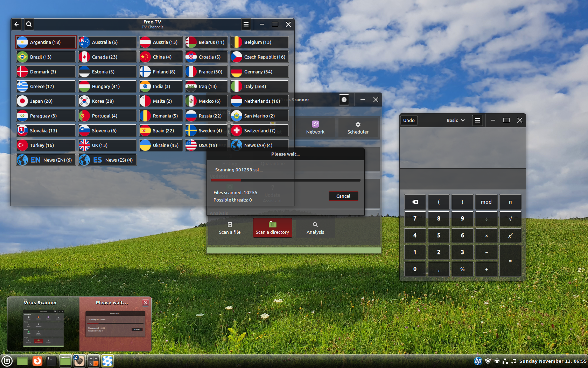Open Argentina (18) channels
Screen dimensions: 588x368
coord(46,42)
